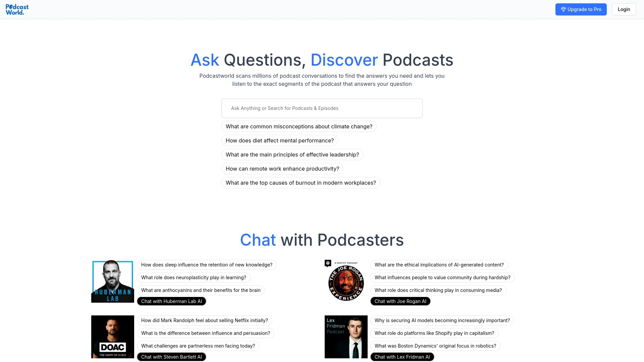Click the Diary of a CEO podcast icon
The image size is (644, 362).
[112, 337]
